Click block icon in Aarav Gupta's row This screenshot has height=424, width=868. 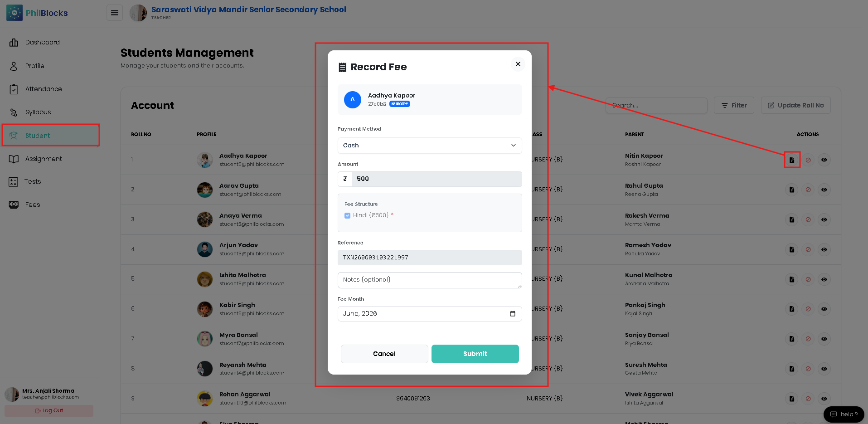(x=808, y=190)
